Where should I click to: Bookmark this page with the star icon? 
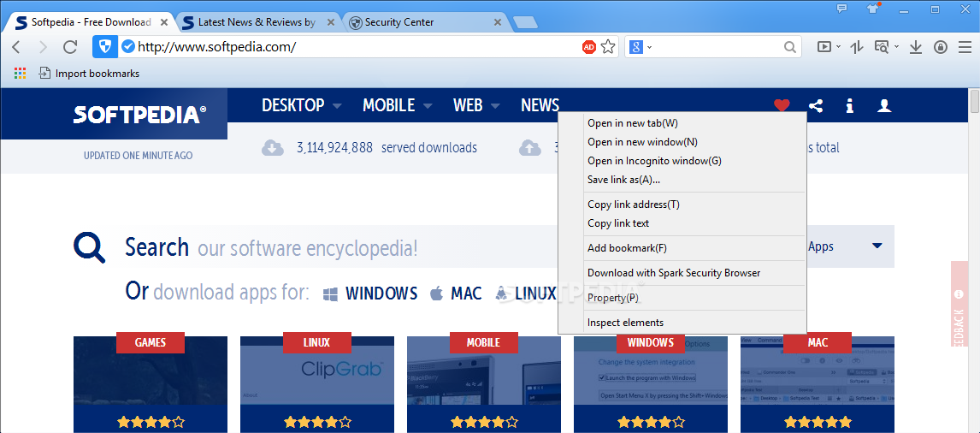click(608, 46)
